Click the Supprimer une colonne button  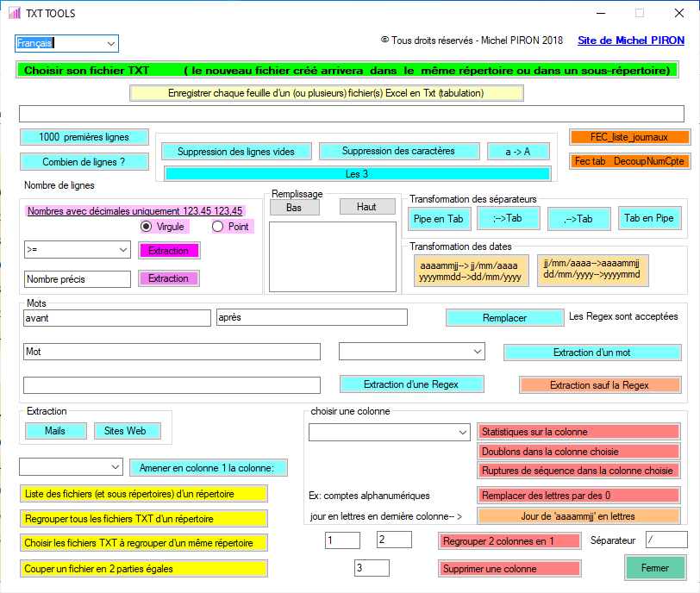point(509,569)
